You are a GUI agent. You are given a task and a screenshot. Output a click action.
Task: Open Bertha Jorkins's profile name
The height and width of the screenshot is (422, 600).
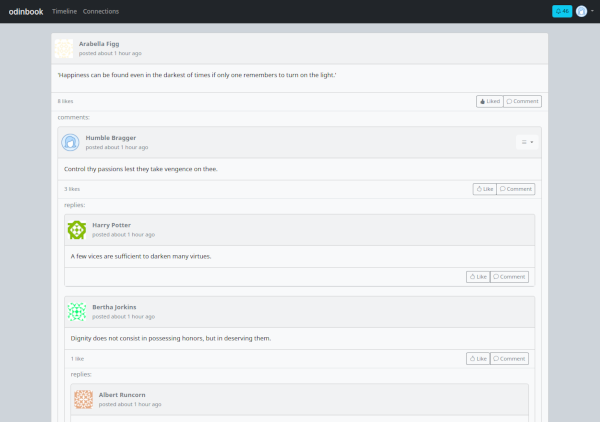(x=114, y=307)
